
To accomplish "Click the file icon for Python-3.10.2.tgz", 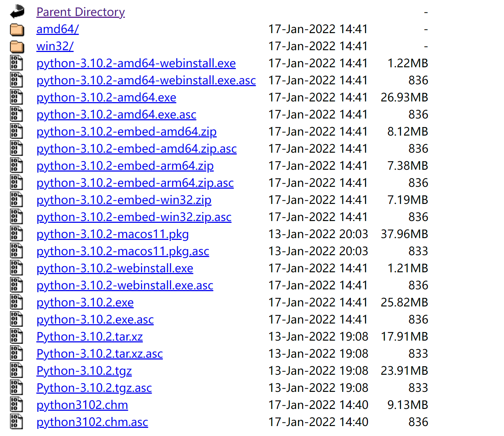I will pos(16,370).
